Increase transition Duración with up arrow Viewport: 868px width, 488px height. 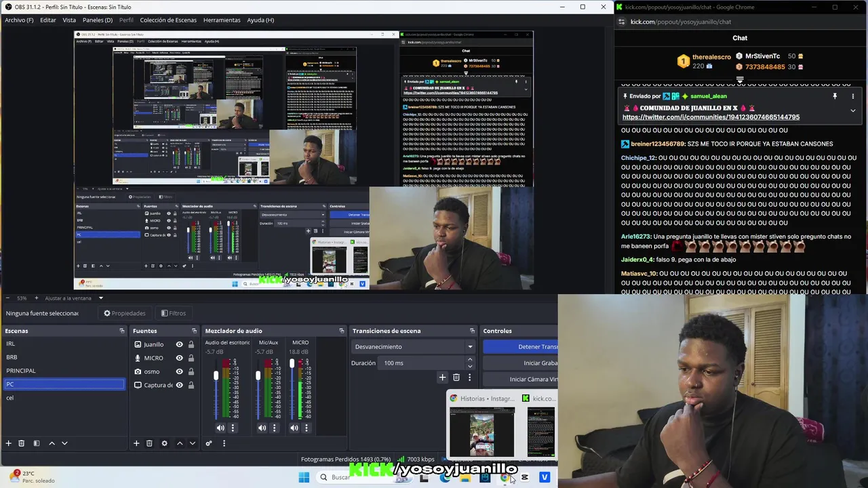(x=470, y=360)
